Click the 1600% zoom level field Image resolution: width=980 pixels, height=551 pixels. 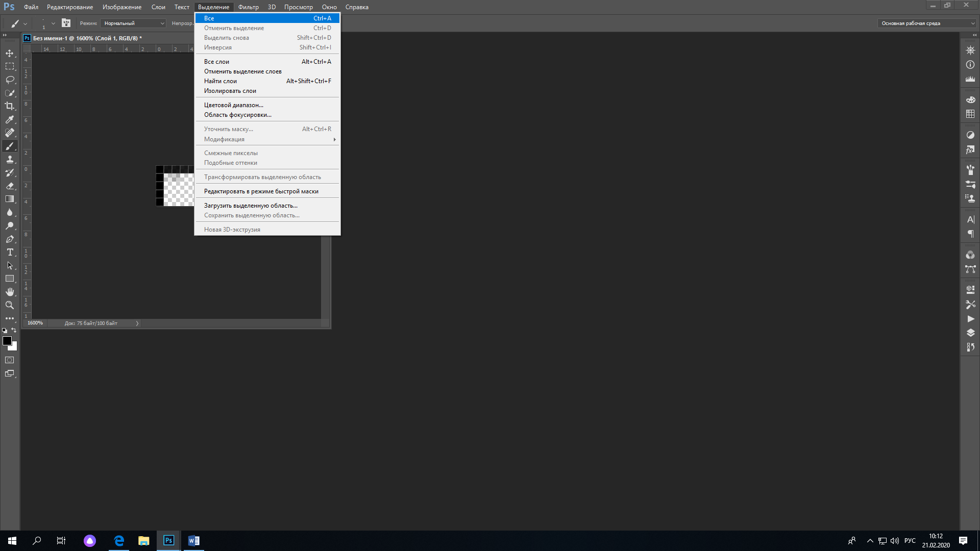35,323
